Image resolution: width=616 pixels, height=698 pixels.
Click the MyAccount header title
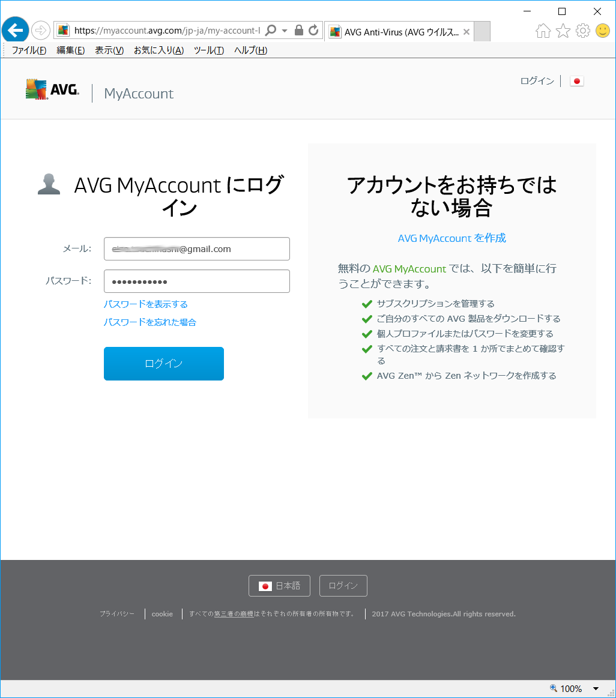point(139,94)
